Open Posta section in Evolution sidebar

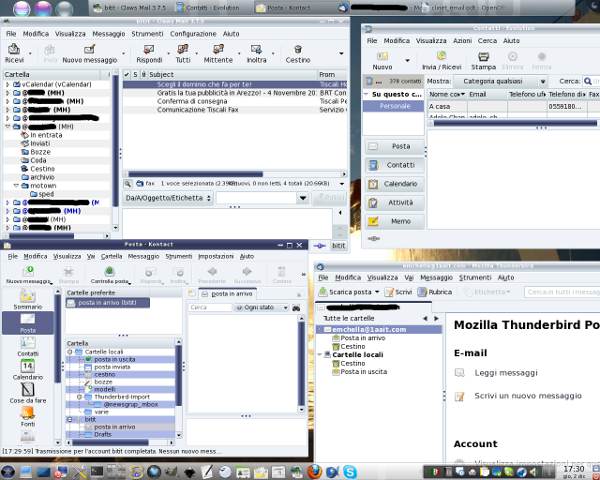coord(395,146)
